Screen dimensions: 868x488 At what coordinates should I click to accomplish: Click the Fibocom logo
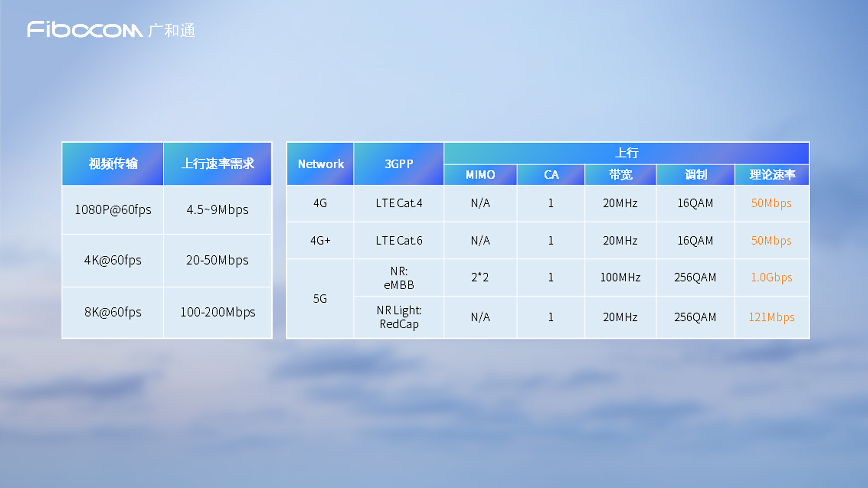click(85, 30)
